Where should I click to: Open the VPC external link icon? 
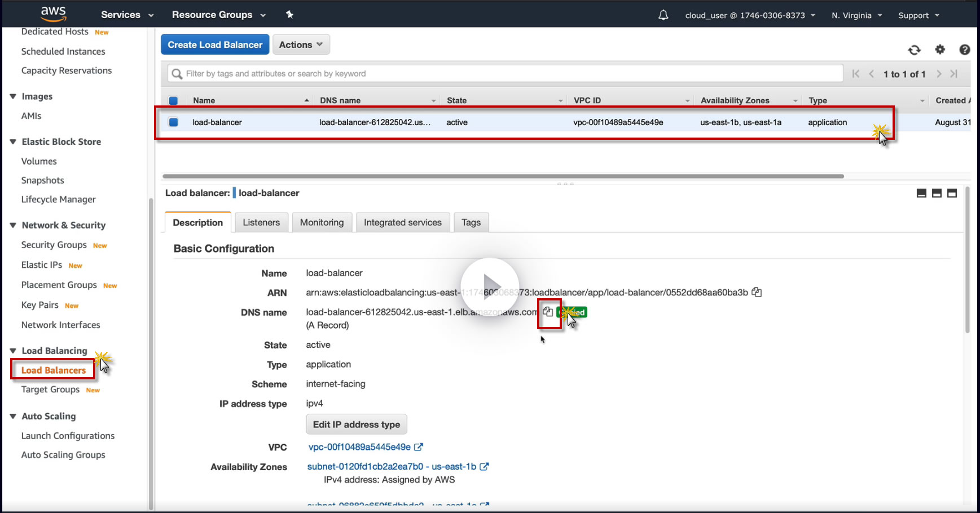[419, 447]
